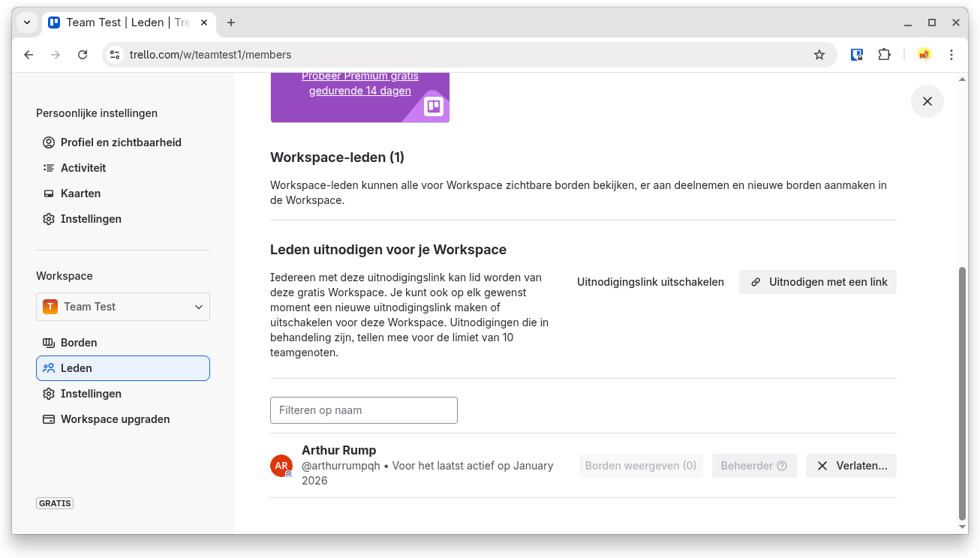The height and width of the screenshot is (558, 980).
Task: Open the browser extensions puzzle icon
Action: (884, 55)
